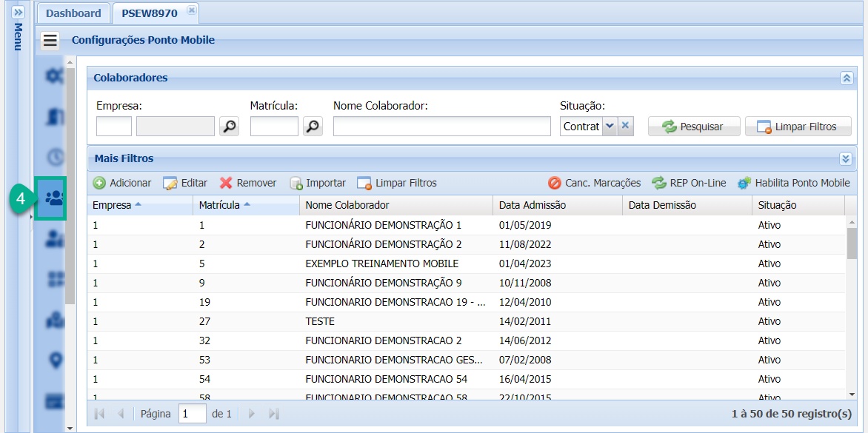Switch to the Dashboard tab
Screen dimensions: 868x433
[73, 13]
